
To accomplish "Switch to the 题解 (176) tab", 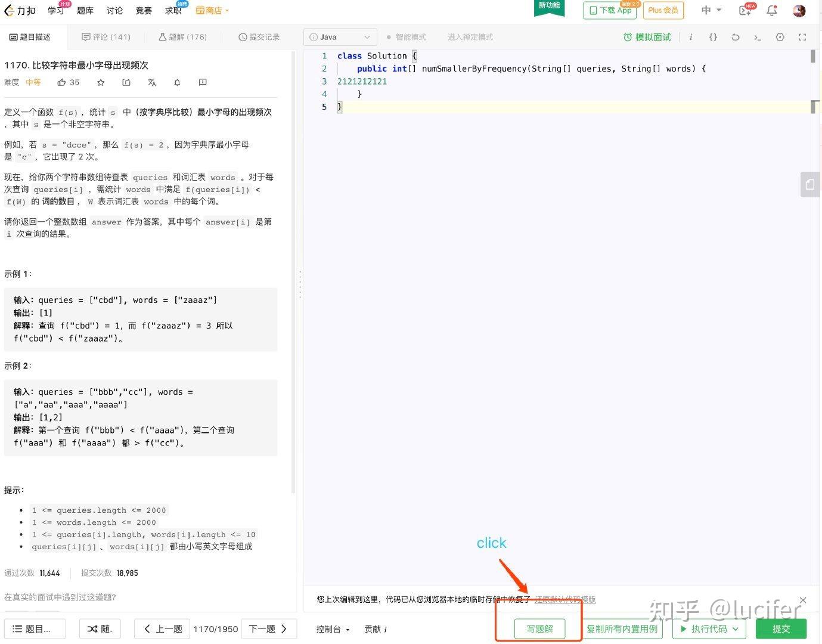I will click(x=183, y=36).
